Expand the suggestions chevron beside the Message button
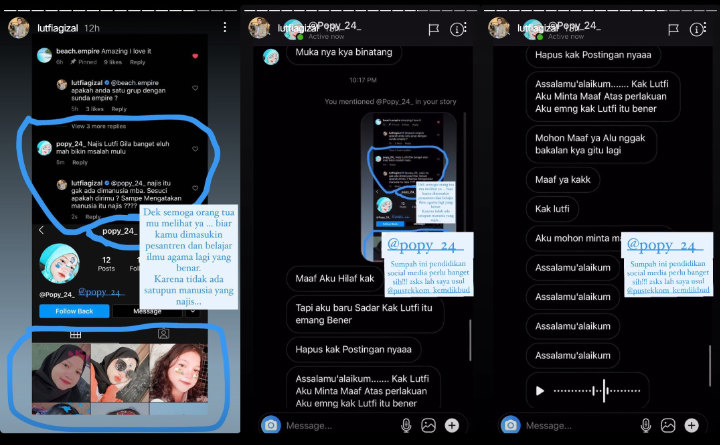Screen dimensions: 720x445 (193, 312)
